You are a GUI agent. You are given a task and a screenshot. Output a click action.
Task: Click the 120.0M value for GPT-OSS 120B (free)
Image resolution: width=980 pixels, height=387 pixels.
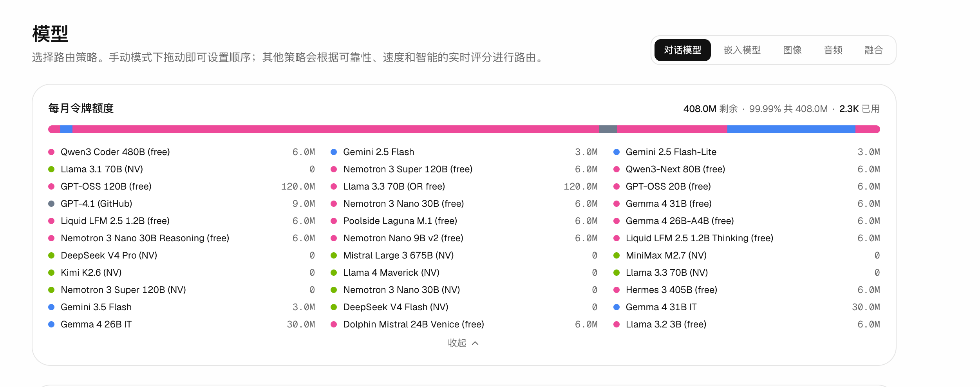pyautogui.click(x=298, y=186)
